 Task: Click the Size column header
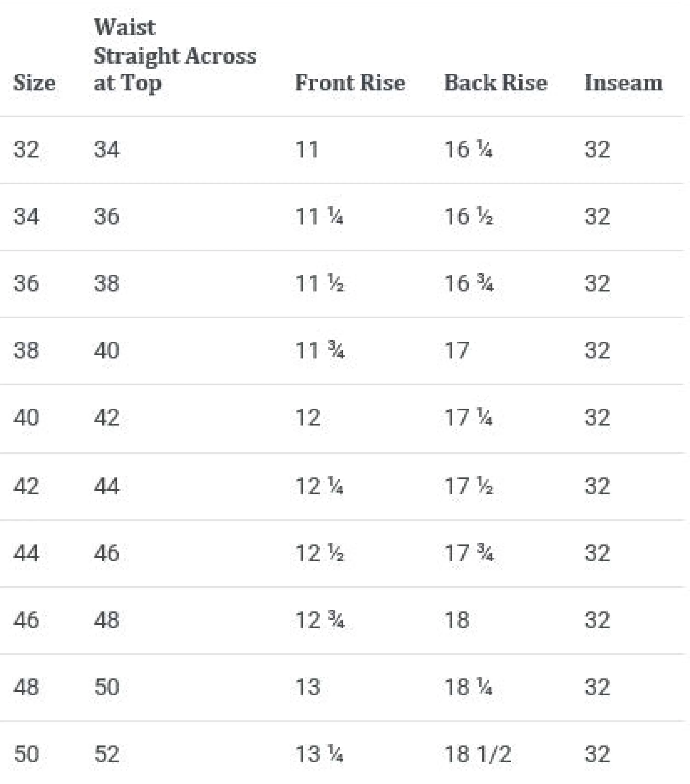[x=34, y=83]
